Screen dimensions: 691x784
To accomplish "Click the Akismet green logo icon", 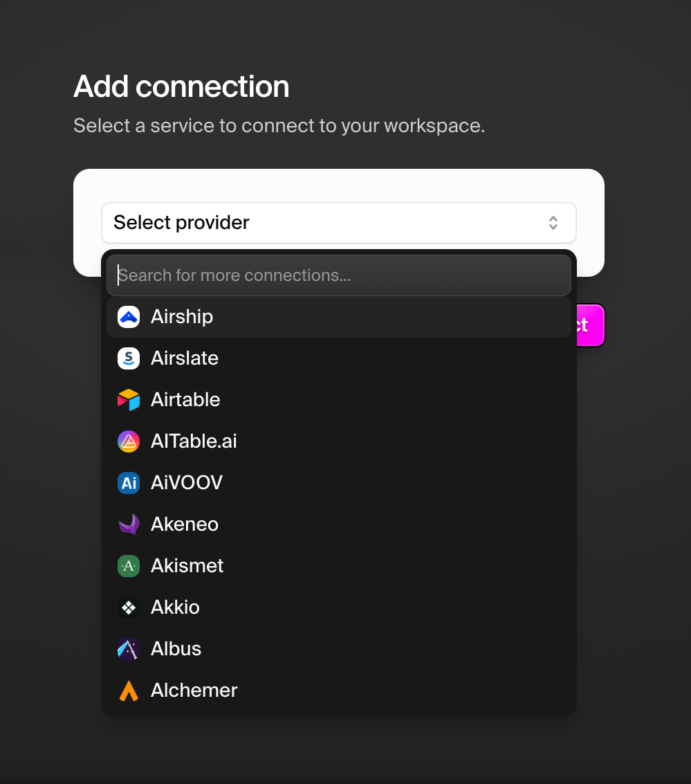I will (x=129, y=566).
